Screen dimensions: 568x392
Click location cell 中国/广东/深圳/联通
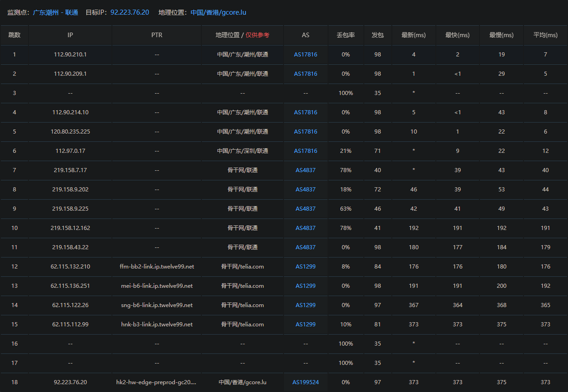[243, 151]
